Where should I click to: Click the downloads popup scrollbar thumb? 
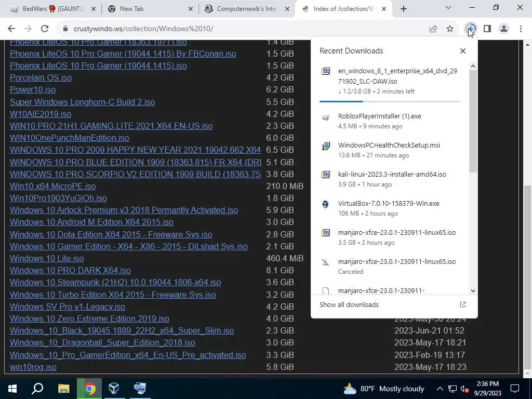pyautogui.click(x=473, y=121)
